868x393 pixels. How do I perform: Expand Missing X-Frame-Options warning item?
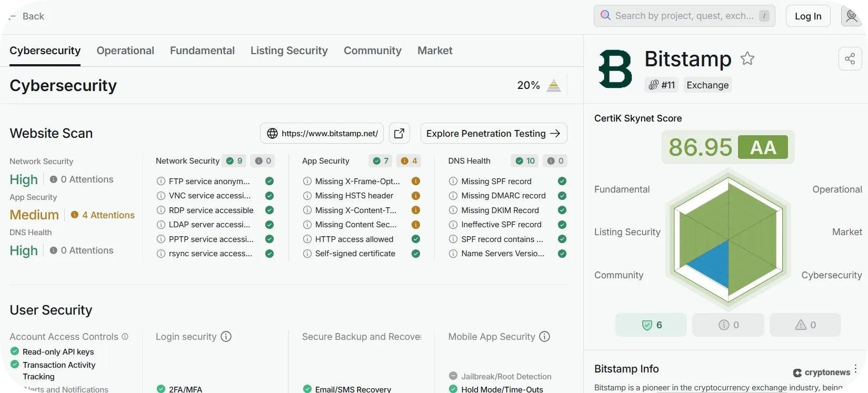point(357,182)
